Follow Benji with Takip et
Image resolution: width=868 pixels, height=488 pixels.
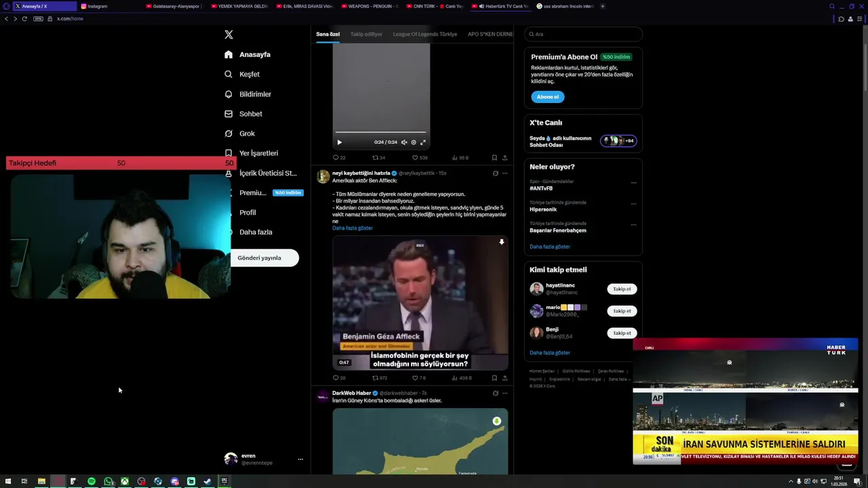tap(622, 333)
